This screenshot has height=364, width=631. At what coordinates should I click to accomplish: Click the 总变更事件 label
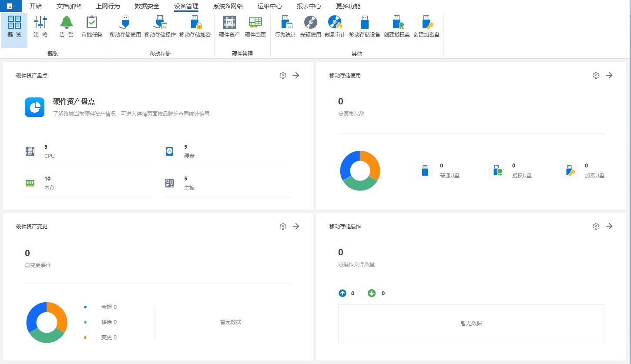click(38, 265)
